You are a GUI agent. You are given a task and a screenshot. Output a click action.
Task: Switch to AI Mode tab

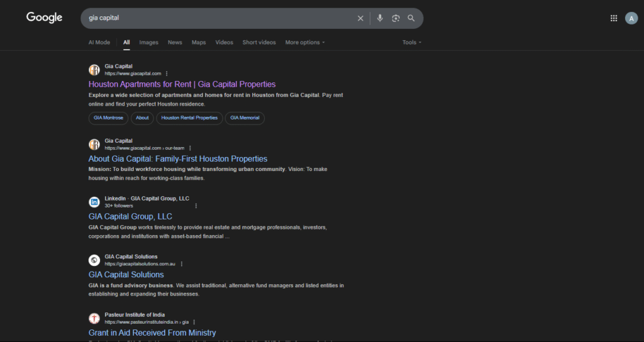click(x=99, y=43)
